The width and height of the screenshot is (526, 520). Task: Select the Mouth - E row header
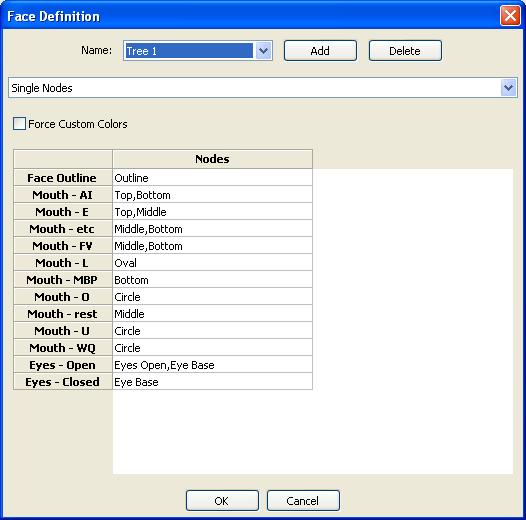point(62,212)
